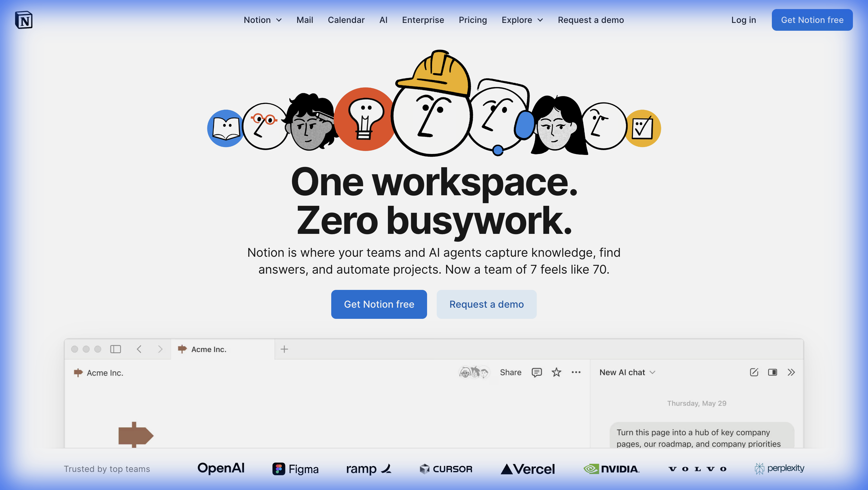
Task: Click the Notion logo in the header
Action: pyautogui.click(x=24, y=20)
